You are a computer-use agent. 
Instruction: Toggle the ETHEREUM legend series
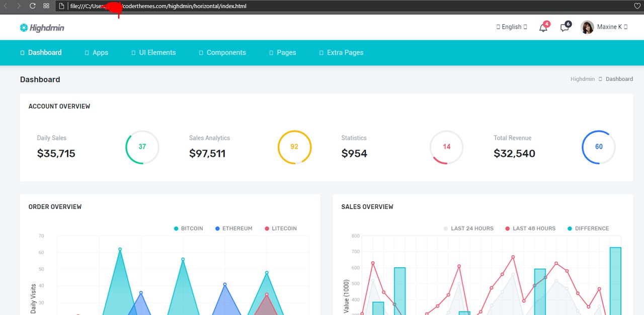[x=234, y=229]
